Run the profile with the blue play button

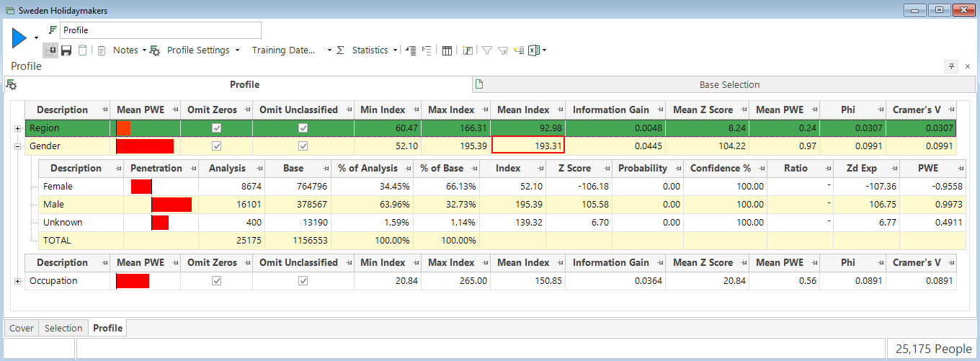[x=19, y=37]
